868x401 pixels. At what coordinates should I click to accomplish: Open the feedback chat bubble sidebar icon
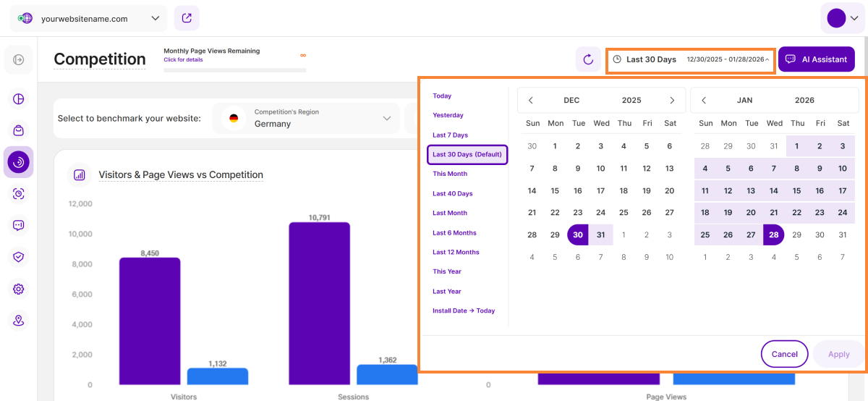[x=19, y=225]
